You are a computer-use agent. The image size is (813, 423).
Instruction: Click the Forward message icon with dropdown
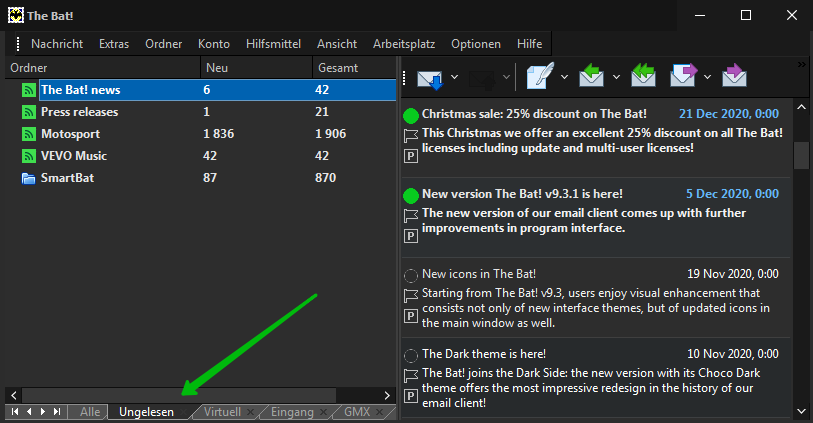[683, 76]
